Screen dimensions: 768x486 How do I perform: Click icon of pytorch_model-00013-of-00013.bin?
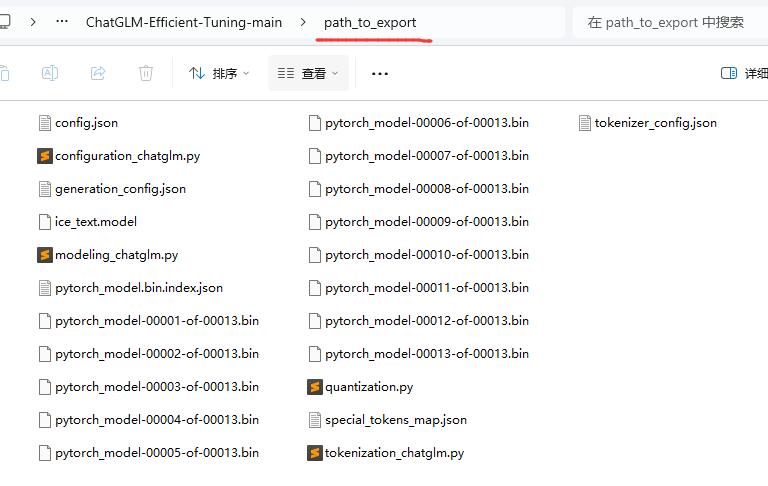pos(315,354)
